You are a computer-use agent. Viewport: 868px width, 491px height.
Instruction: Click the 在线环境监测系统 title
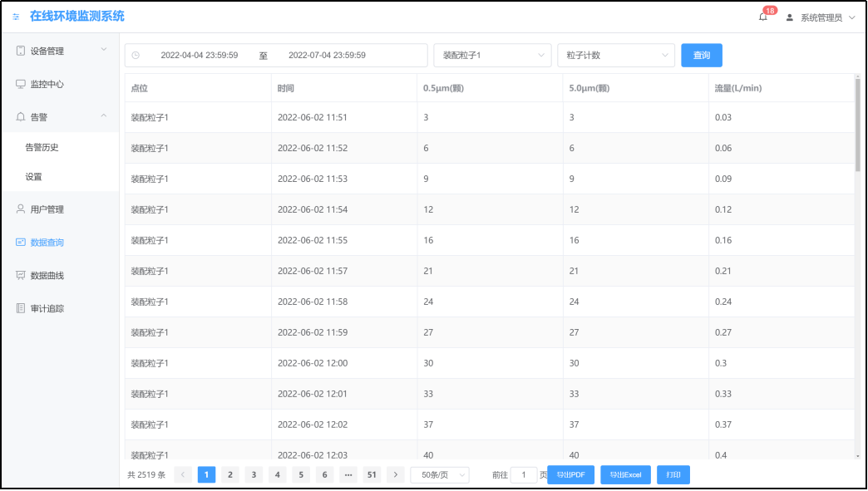click(77, 17)
